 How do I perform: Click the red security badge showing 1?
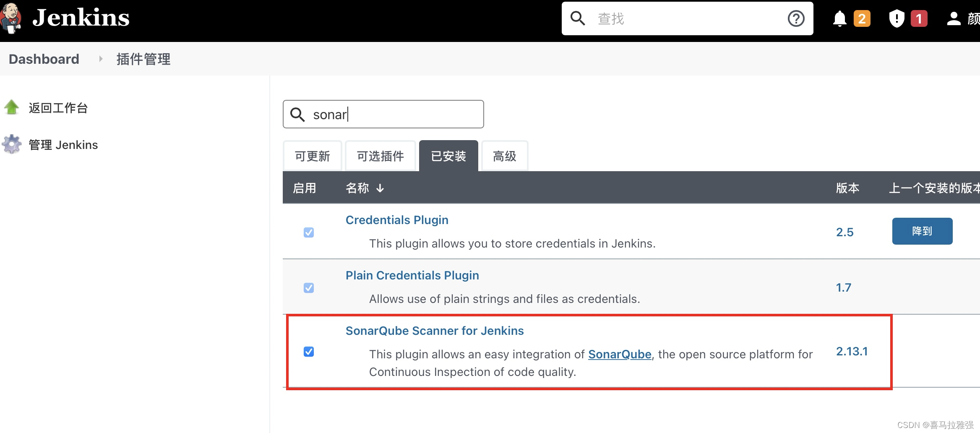point(919,18)
